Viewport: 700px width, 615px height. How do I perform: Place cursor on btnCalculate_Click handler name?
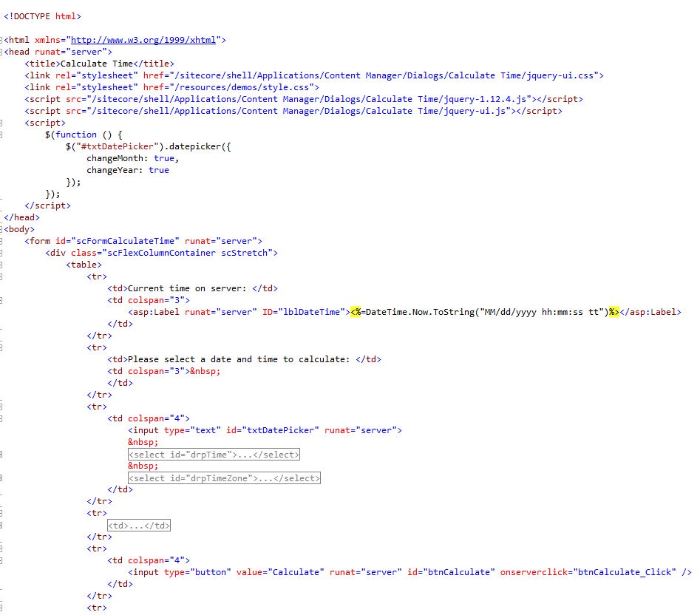(x=625, y=572)
